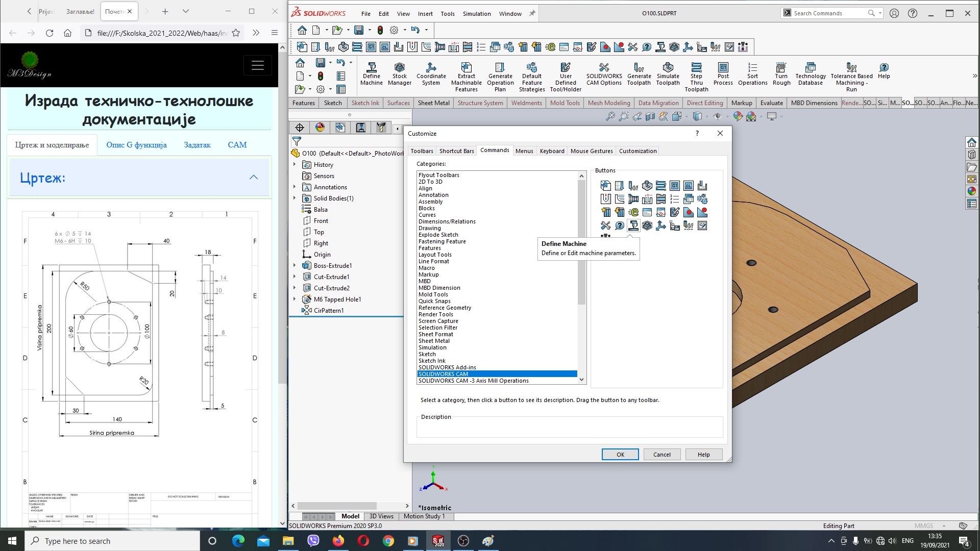Screen dimensions: 980x551
Task: Click OK in Customize dialog
Action: point(620,455)
